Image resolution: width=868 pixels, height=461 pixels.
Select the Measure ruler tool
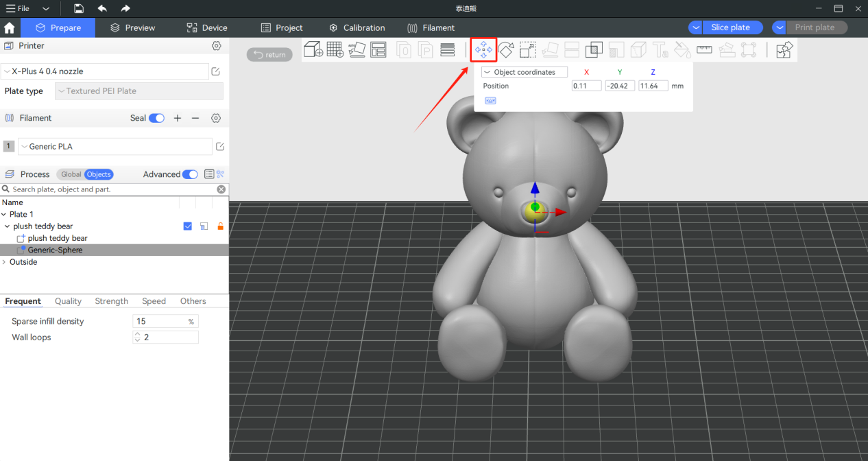pos(704,49)
